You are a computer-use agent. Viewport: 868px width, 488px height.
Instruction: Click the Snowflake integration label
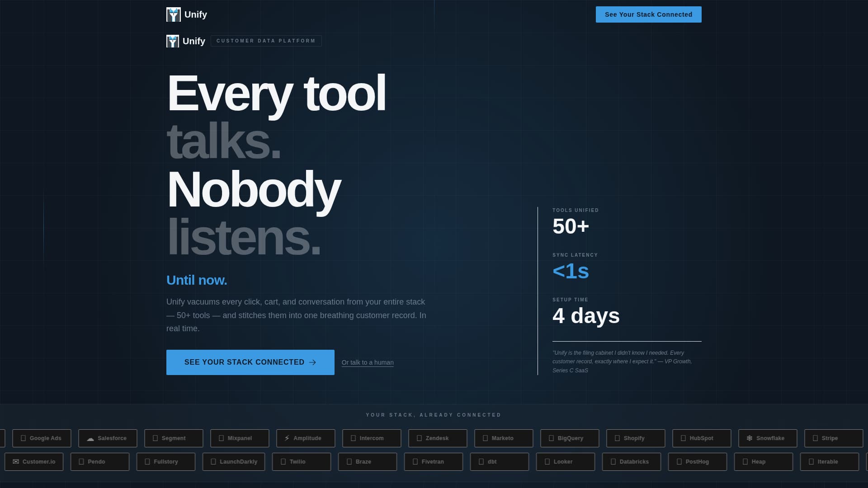tap(770, 438)
